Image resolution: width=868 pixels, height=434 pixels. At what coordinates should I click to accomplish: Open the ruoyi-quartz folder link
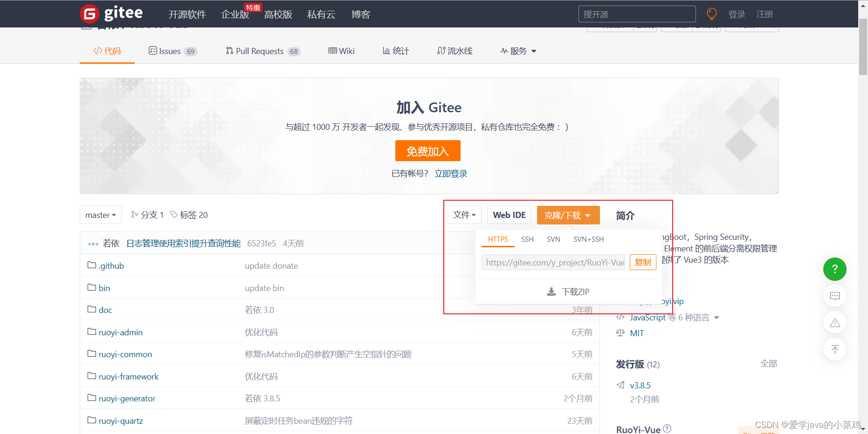pyautogui.click(x=121, y=420)
